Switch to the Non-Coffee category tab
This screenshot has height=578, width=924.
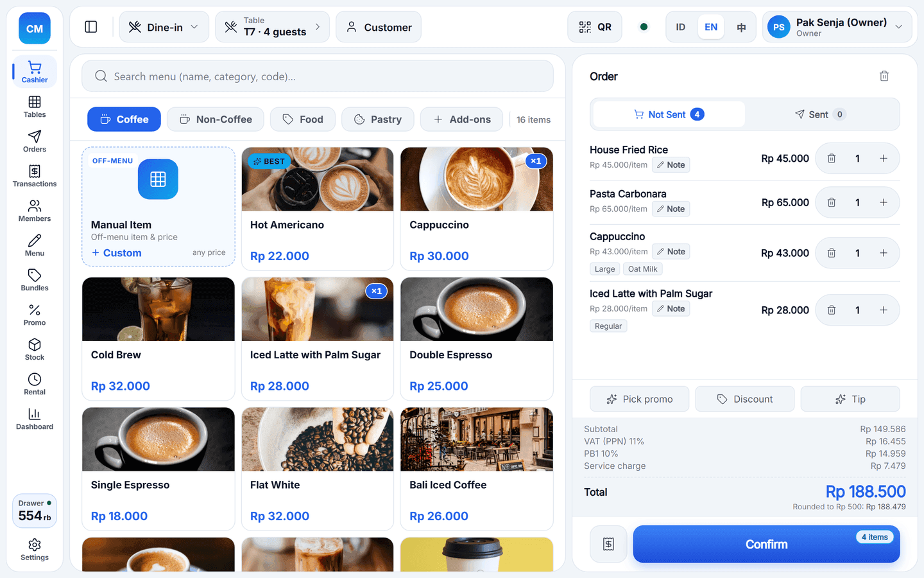216,119
